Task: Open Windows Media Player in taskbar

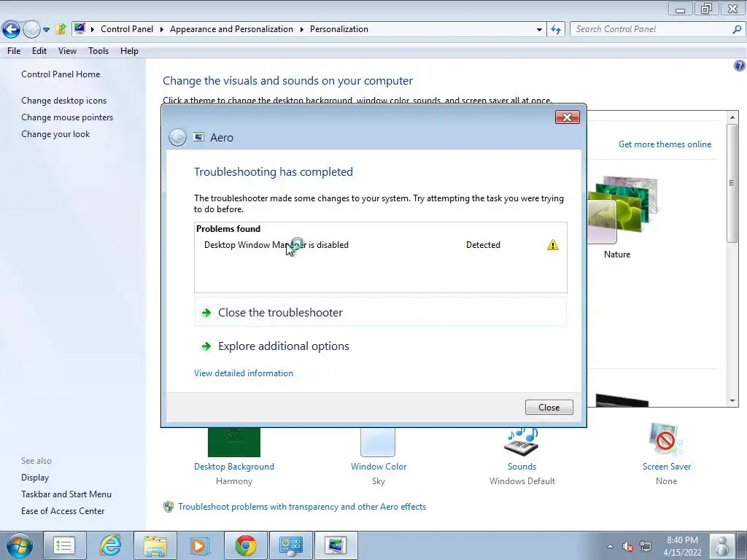Action: (200, 545)
